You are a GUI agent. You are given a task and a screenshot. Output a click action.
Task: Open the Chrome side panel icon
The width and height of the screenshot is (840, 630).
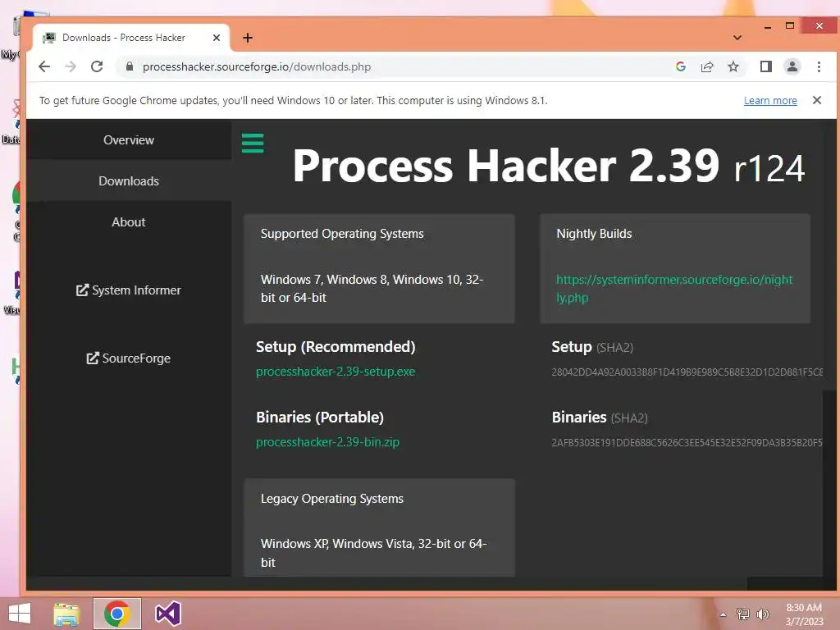(x=766, y=66)
